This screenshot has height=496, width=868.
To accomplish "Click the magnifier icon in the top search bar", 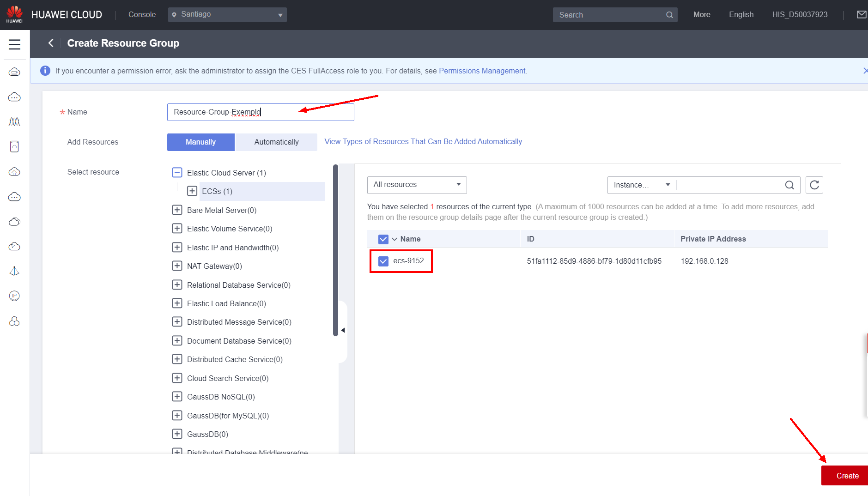I will tap(669, 15).
